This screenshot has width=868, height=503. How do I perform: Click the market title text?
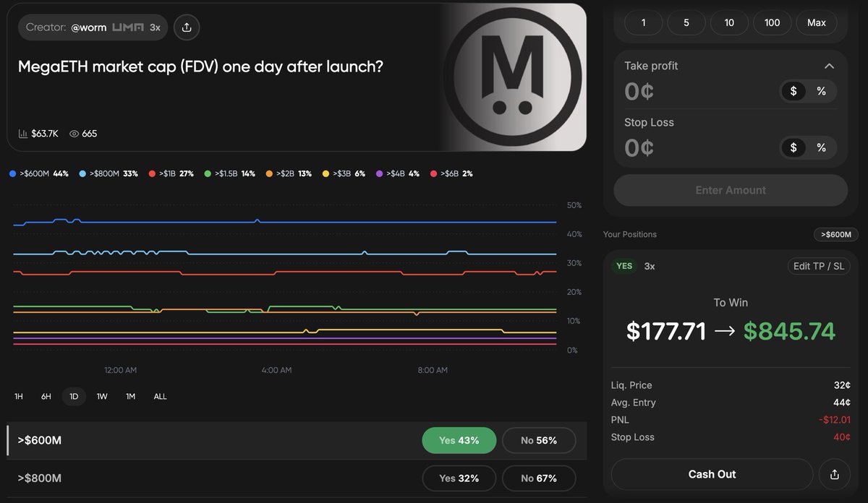click(200, 66)
